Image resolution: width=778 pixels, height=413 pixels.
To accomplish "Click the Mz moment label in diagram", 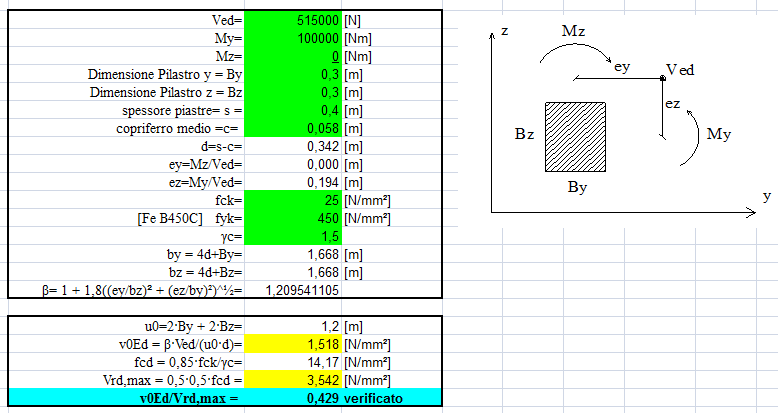I will pyautogui.click(x=573, y=31).
